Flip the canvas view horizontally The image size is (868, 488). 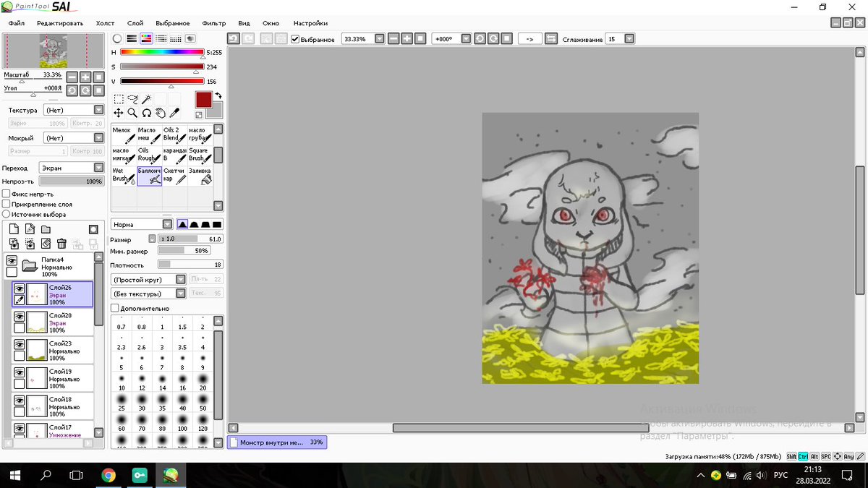[550, 38]
